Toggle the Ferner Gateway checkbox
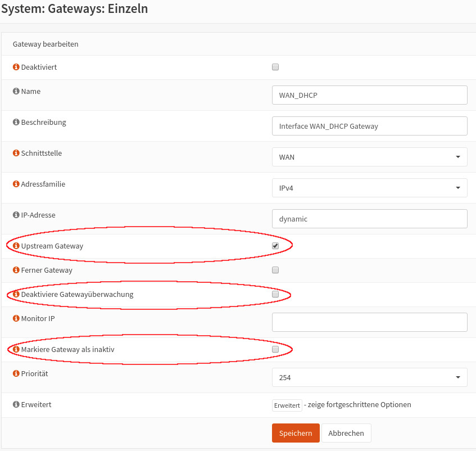The height and width of the screenshot is (451, 476). (275, 270)
